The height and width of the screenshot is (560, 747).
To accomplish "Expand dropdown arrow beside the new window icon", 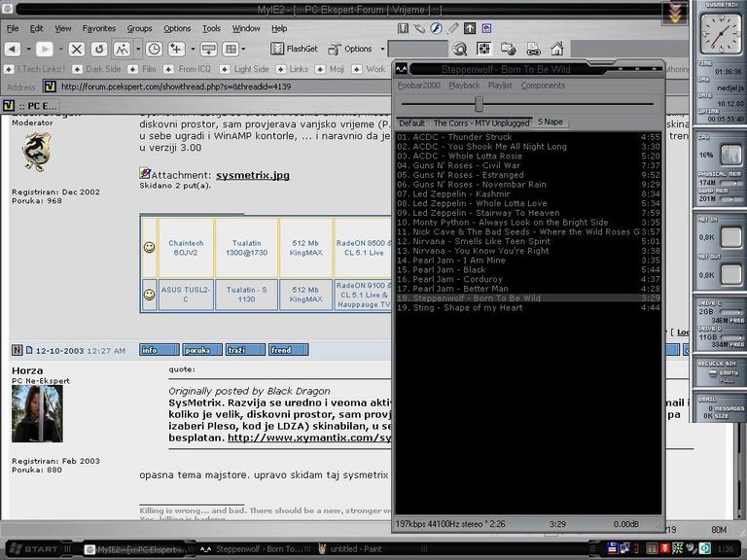I will (191, 49).
